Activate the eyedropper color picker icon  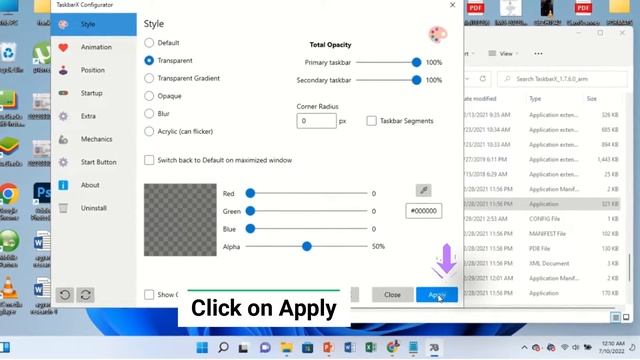coord(424,190)
